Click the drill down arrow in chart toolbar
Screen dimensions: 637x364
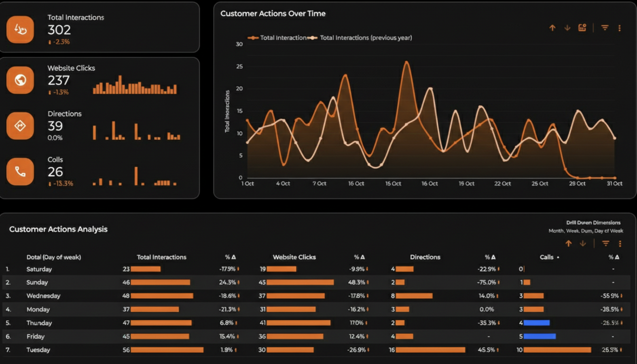(567, 28)
